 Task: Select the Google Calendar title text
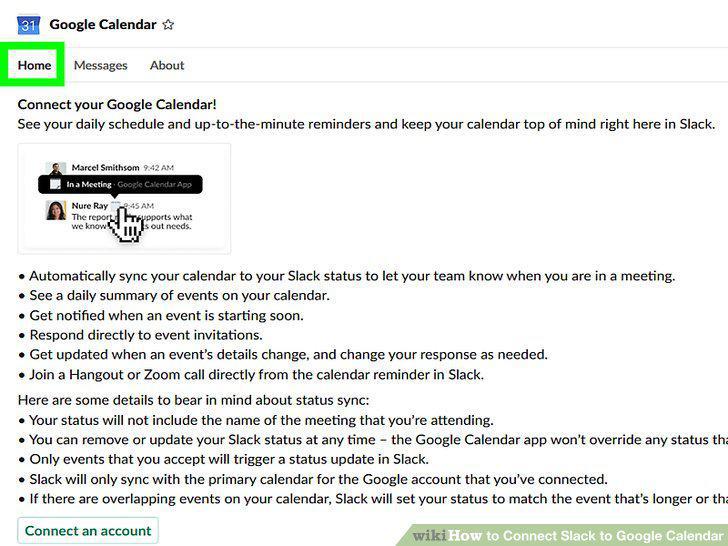point(103,25)
